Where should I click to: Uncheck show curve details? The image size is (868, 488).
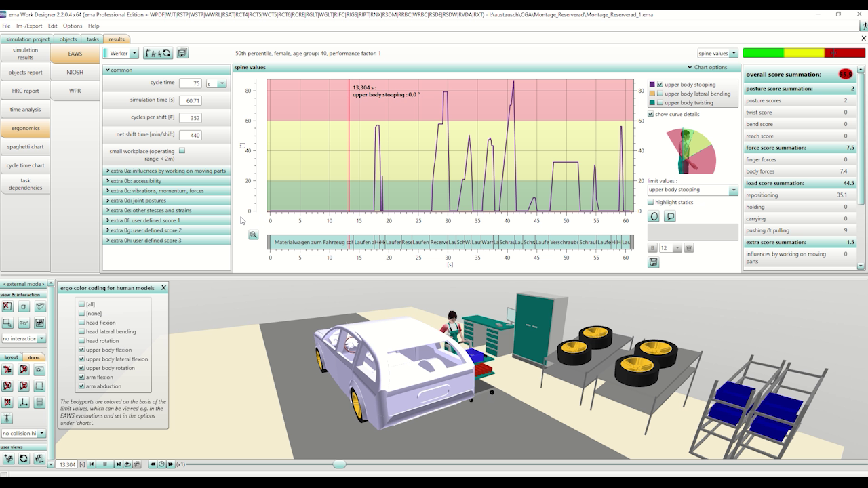click(x=651, y=114)
